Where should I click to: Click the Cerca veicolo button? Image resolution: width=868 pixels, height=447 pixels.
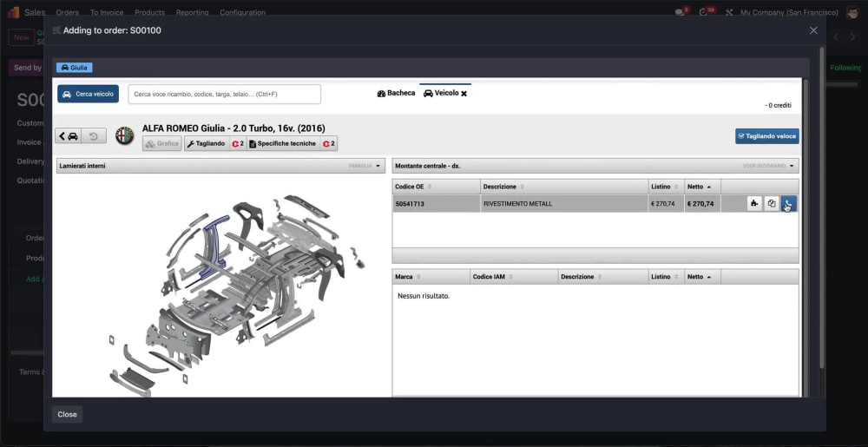click(x=88, y=94)
